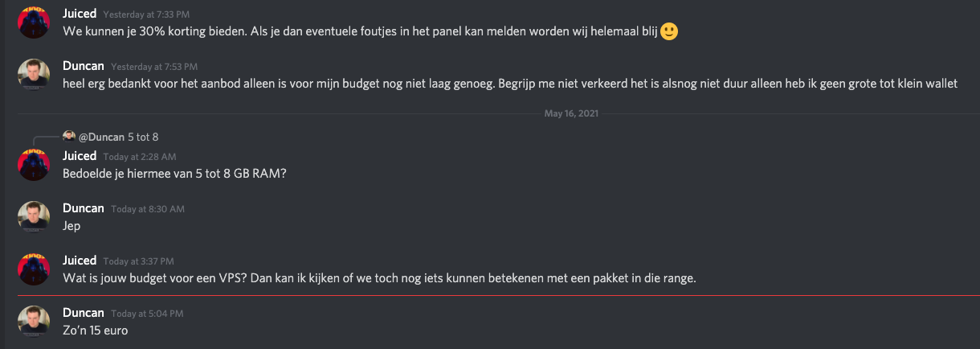The image size is (980, 349).
Task: Click username Duncan on the 8:30 AM message
Action: click(84, 207)
